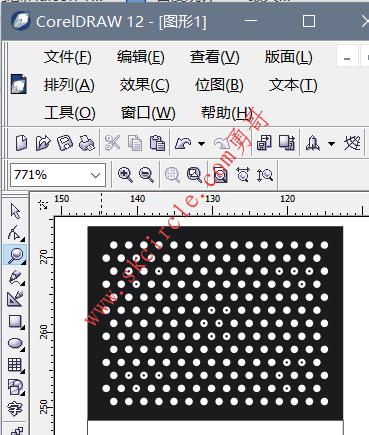369x435 pixels.
Task: Minimize the inner document window
Action: click(x=347, y=57)
